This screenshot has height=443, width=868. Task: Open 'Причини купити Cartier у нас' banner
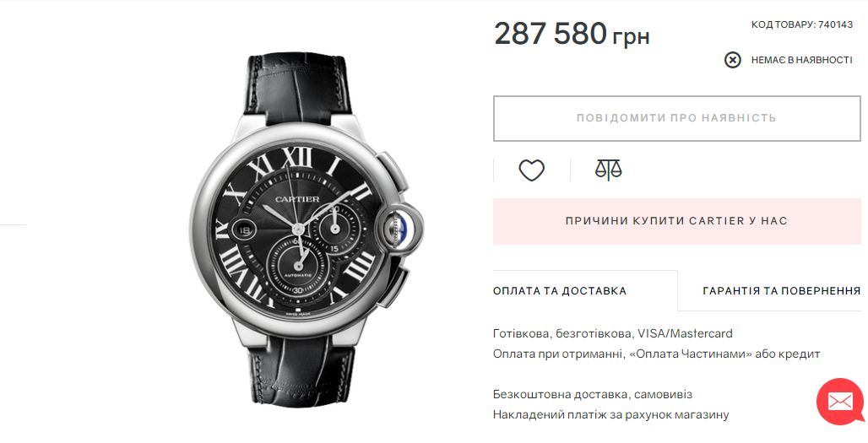pyautogui.click(x=676, y=221)
